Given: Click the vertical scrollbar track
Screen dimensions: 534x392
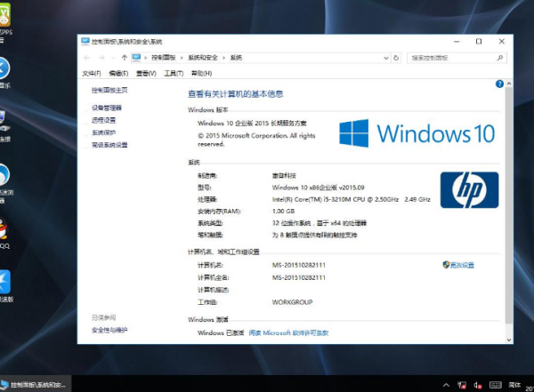Looking at the screenshot, I should [509, 211].
